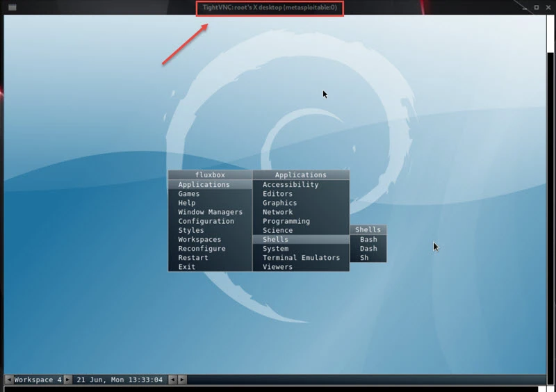Select the Shells category in Applications
The width and height of the screenshot is (556, 392).
point(301,240)
